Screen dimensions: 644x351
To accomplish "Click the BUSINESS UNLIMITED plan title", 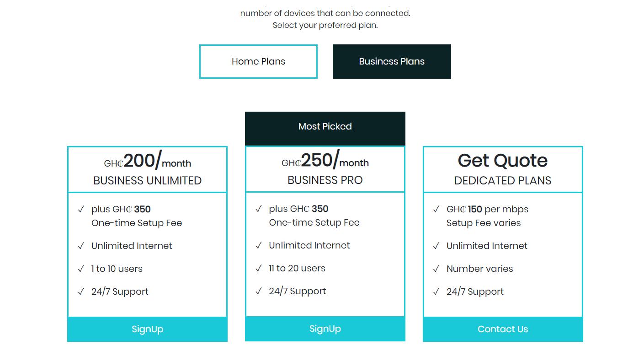I will [x=147, y=181].
